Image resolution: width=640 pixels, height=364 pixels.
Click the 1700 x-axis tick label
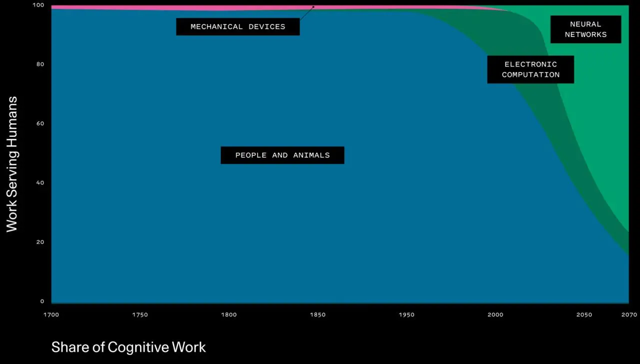tap(51, 315)
